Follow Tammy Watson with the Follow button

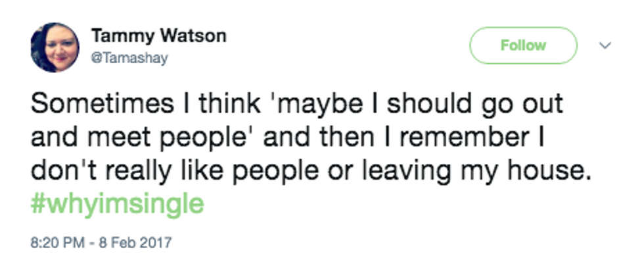tap(523, 45)
